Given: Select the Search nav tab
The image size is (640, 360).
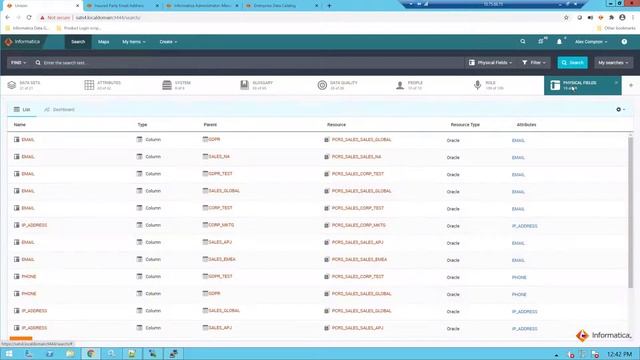Looking at the screenshot, I should (78, 42).
